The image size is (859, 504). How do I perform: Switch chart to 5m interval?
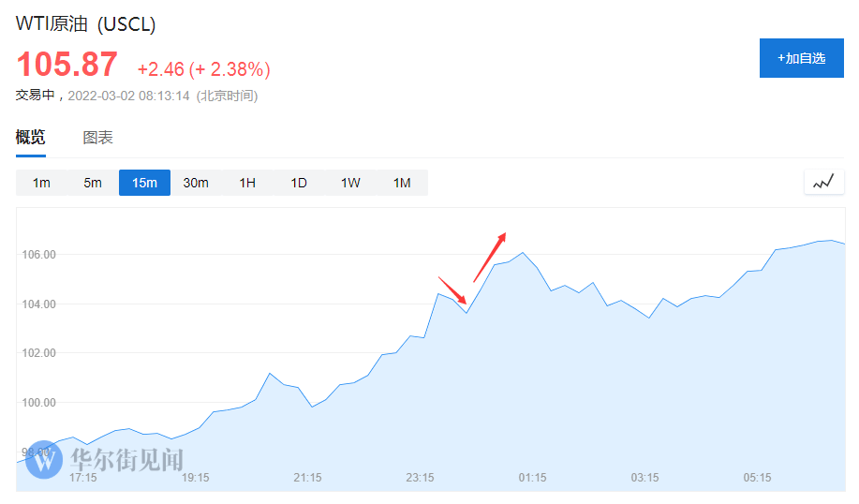93,183
